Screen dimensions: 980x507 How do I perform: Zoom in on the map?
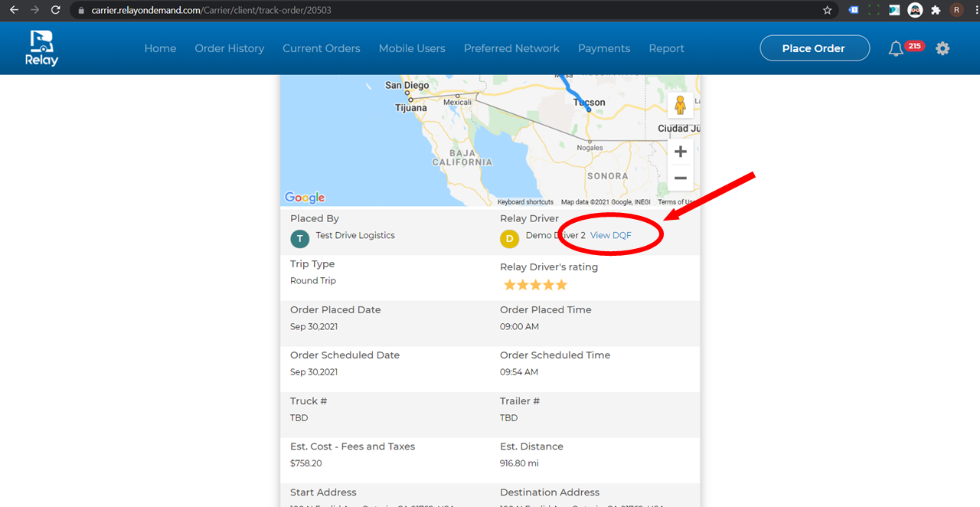pyautogui.click(x=680, y=152)
